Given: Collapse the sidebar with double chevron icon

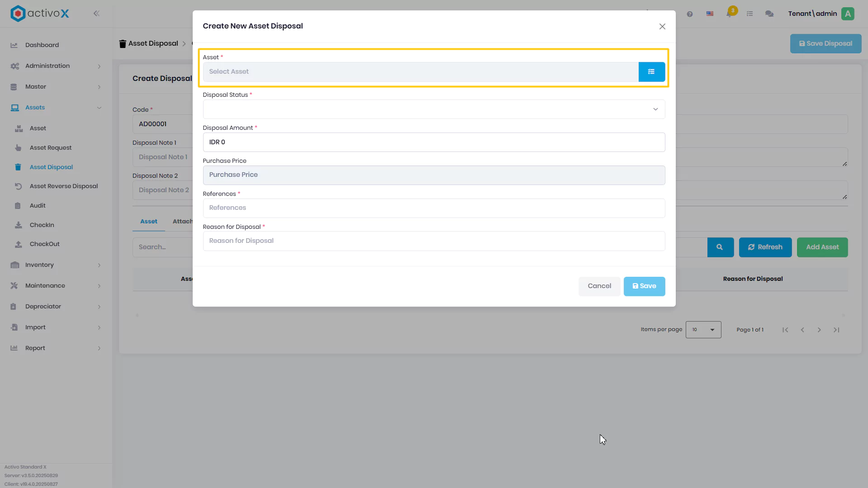Looking at the screenshot, I should click(x=96, y=14).
